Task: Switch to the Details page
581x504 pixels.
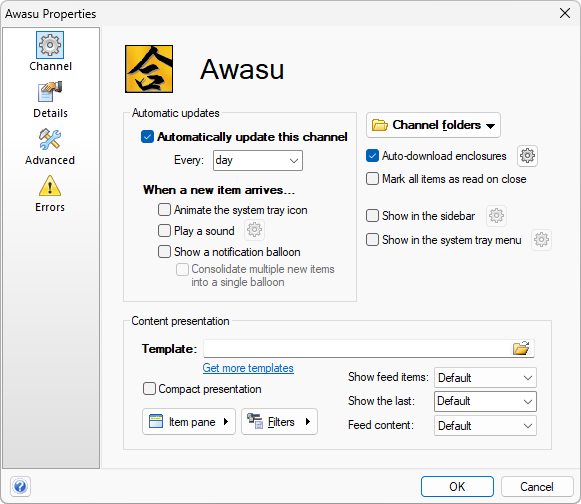Action: tap(50, 100)
